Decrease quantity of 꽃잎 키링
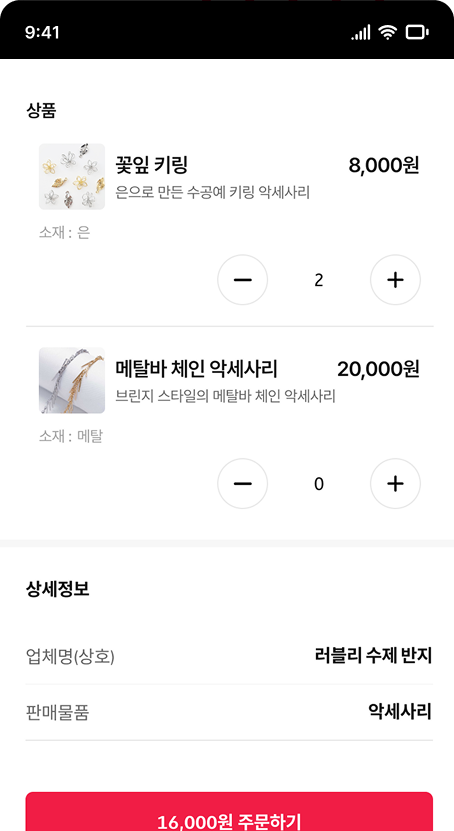This screenshot has width=454, height=831. coord(243,280)
